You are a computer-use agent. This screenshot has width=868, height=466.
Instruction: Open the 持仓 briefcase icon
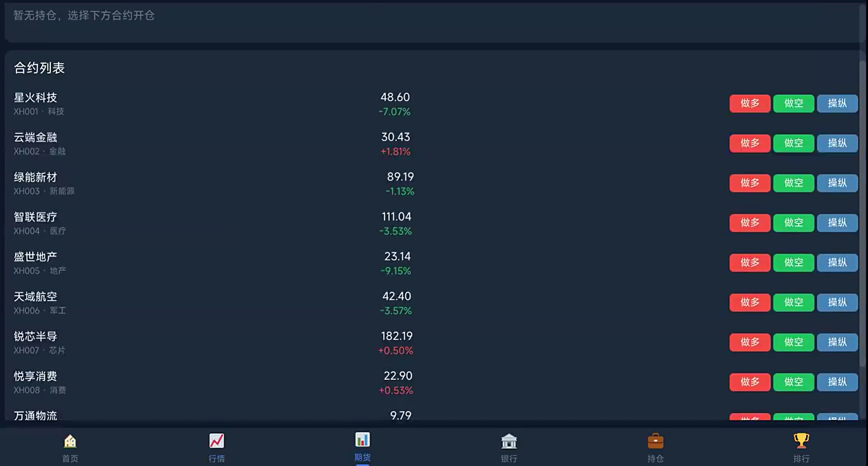click(655, 441)
